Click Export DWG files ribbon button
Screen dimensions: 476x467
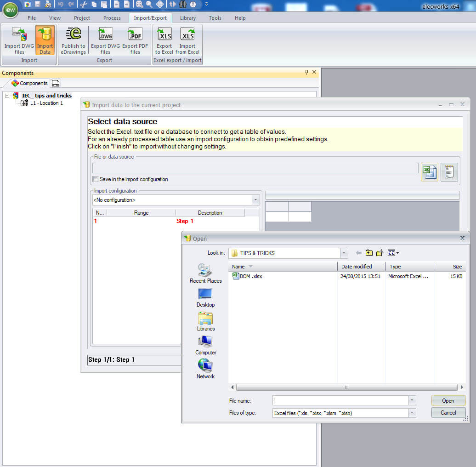105,40
